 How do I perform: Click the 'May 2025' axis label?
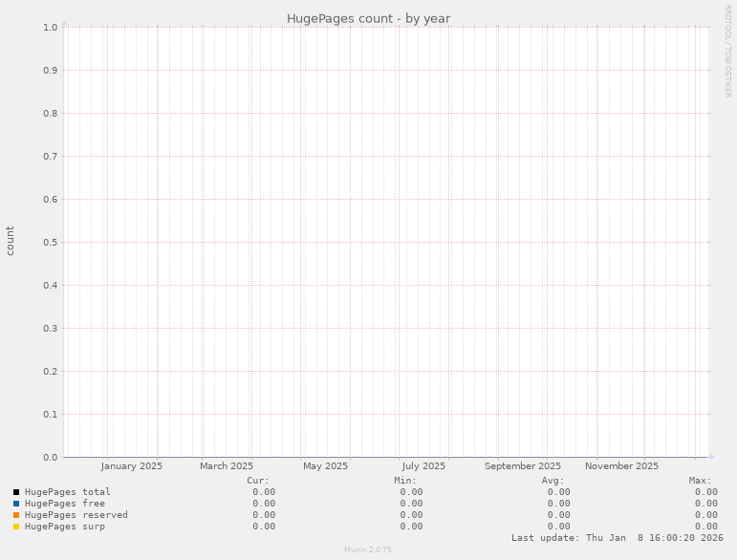click(x=325, y=466)
